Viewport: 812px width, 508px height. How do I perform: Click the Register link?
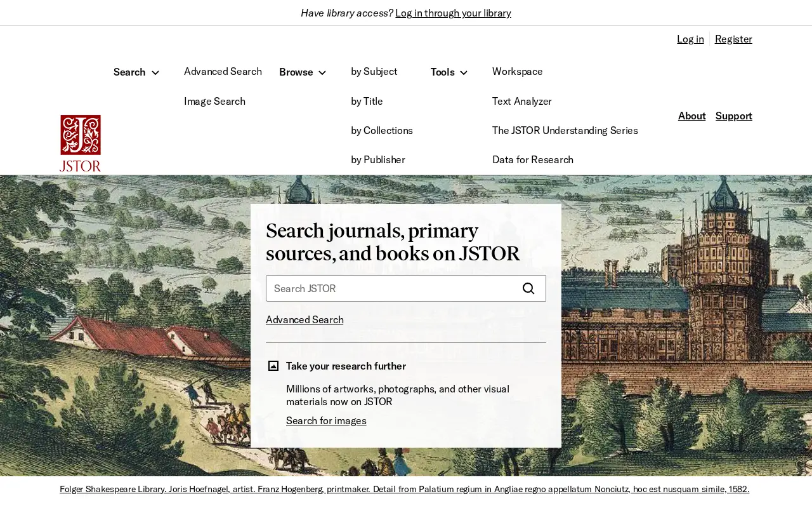(x=733, y=39)
